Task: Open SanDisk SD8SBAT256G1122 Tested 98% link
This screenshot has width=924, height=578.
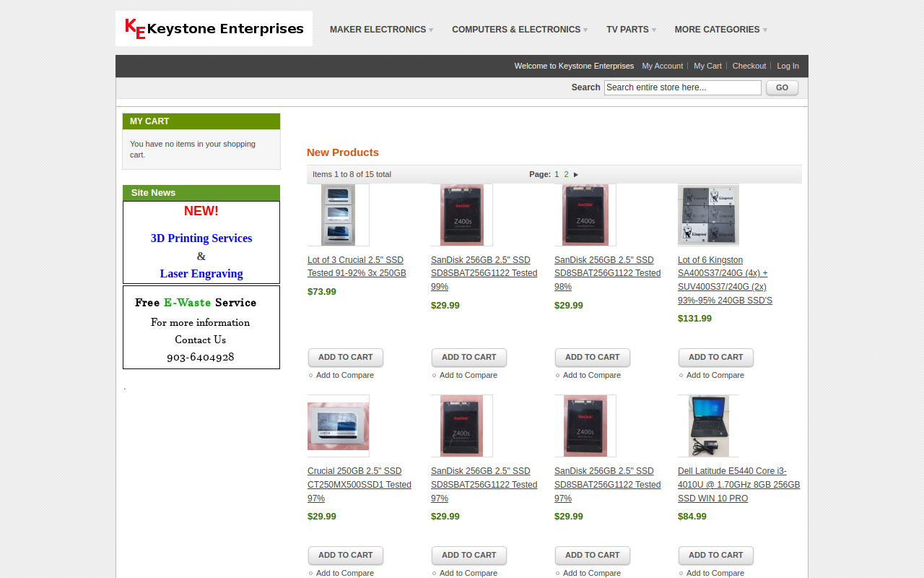Action: pos(607,273)
